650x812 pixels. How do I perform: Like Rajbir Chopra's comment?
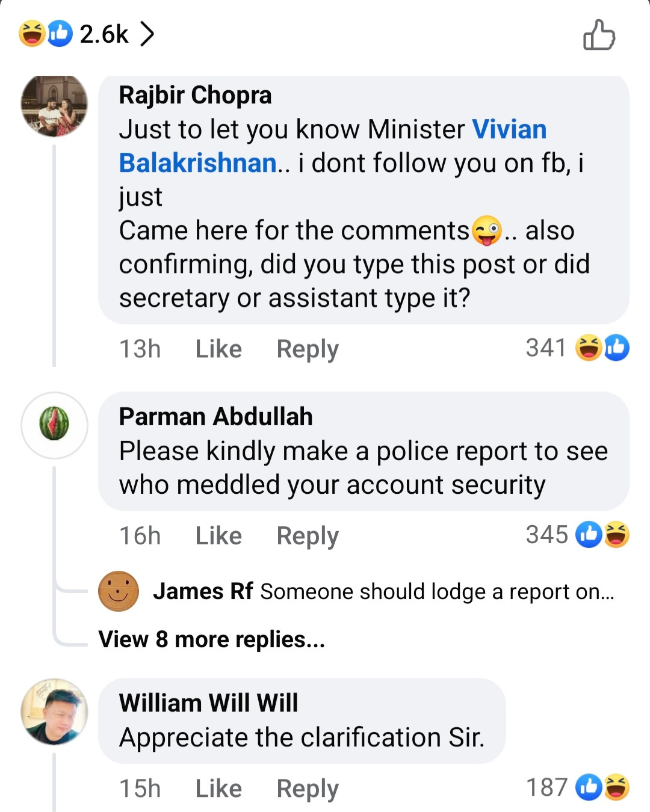218,349
